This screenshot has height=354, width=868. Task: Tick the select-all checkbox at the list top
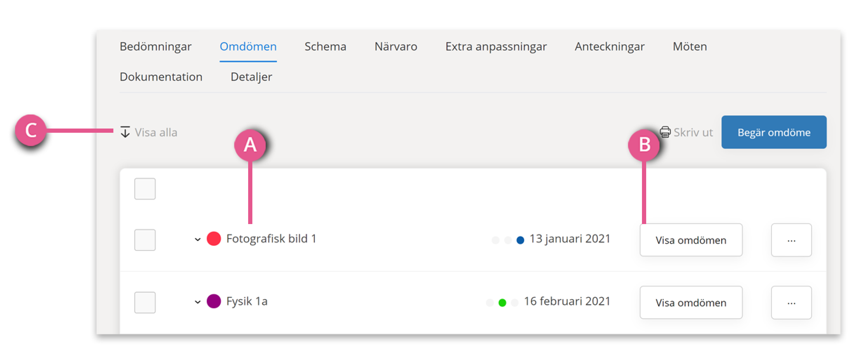coord(145,189)
